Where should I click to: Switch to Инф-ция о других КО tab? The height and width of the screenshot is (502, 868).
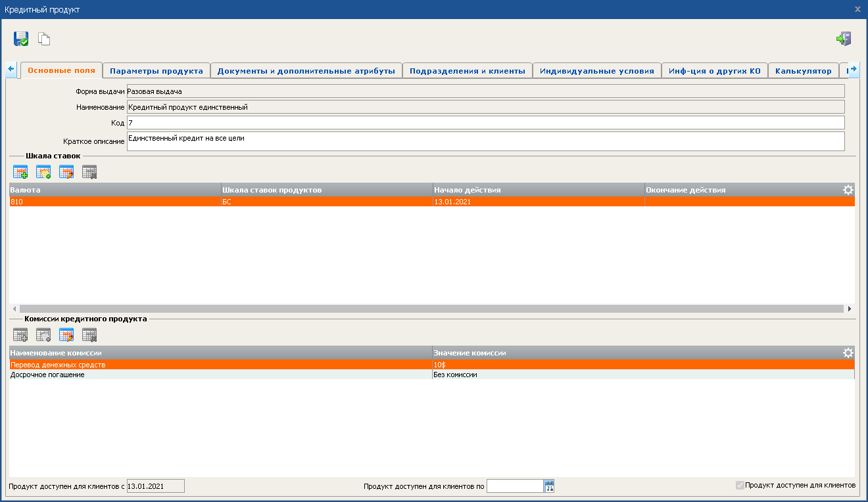[x=715, y=71]
